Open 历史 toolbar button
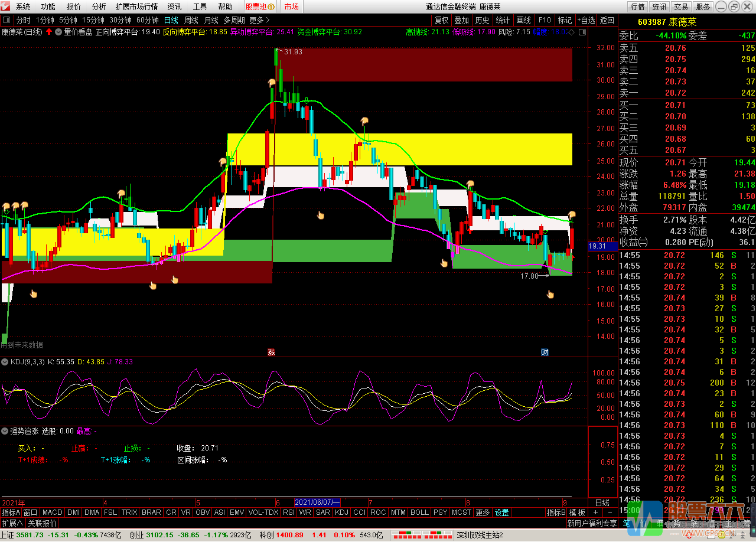This screenshot has height=542, width=756. coord(482,20)
